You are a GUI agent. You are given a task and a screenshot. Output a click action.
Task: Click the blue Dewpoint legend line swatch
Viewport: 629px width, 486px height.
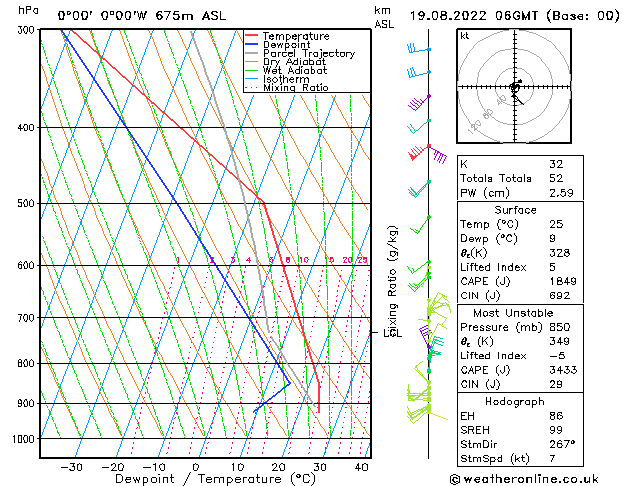[x=251, y=44]
